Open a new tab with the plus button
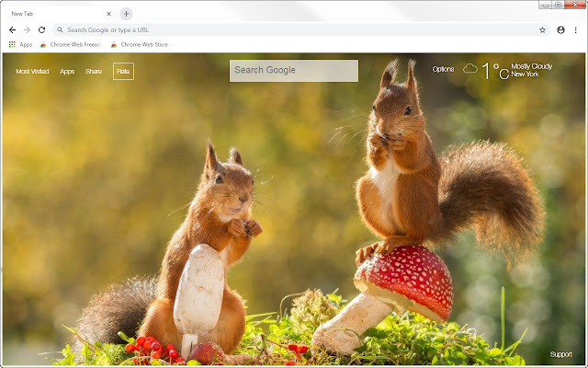The width and height of the screenshot is (588, 368). [x=127, y=14]
